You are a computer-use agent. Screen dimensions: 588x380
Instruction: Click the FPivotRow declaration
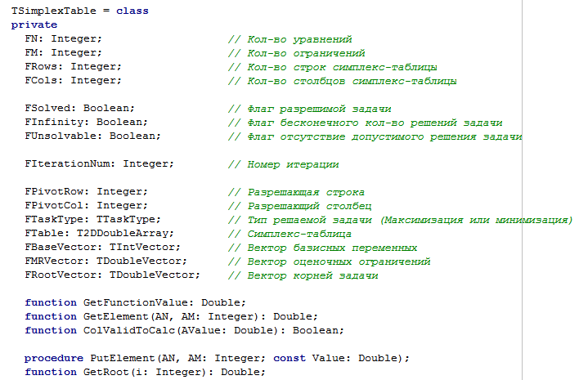coord(86,191)
